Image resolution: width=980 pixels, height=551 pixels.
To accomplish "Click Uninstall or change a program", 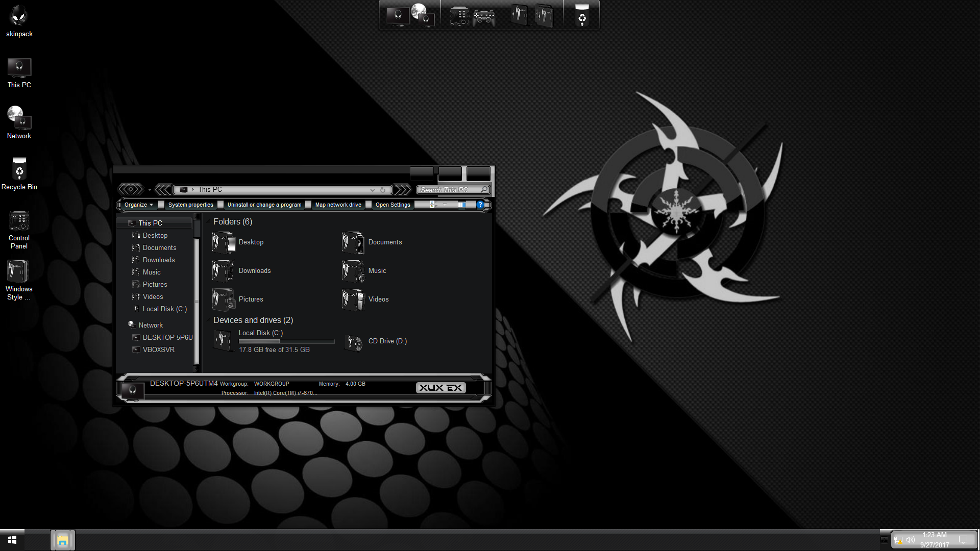I will pos(264,205).
